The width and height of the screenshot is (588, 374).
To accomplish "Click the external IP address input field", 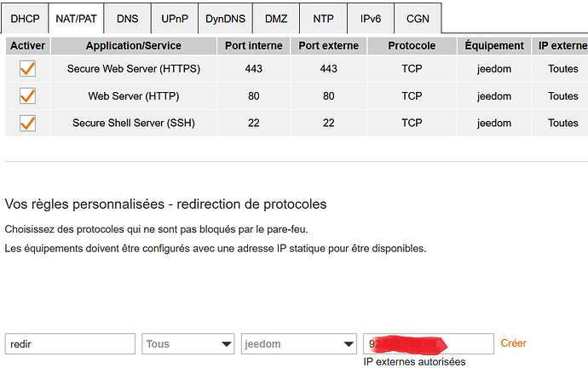I will (428, 344).
